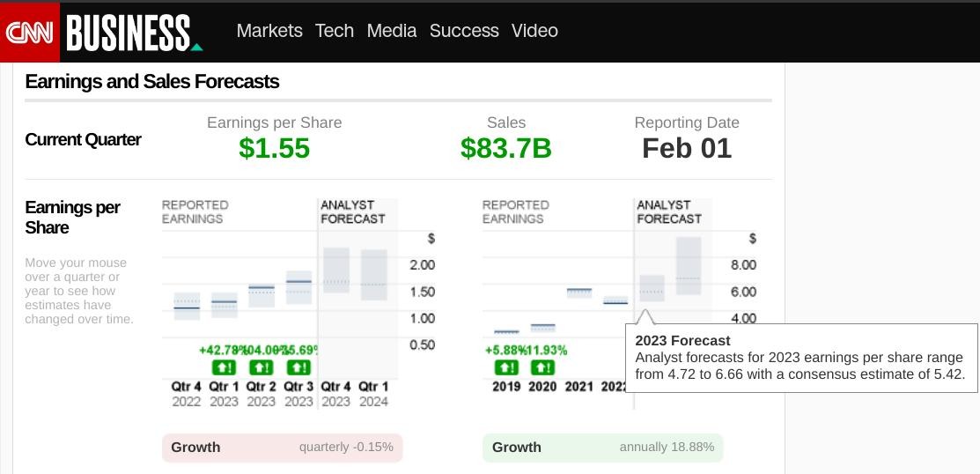The image size is (980, 474).
Task: Click the $83.7B Sales figure
Action: (506, 148)
